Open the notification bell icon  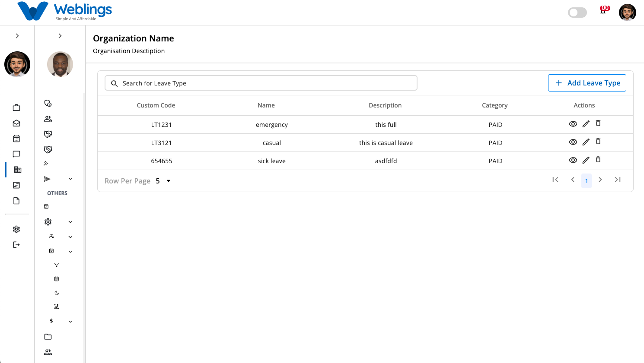point(603,11)
